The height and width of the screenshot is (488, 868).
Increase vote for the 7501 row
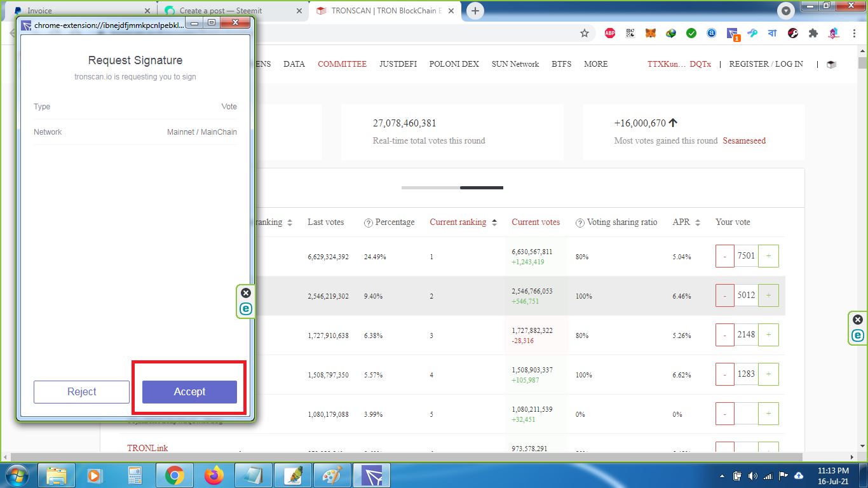pyautogui.click(x=768, y=256)
